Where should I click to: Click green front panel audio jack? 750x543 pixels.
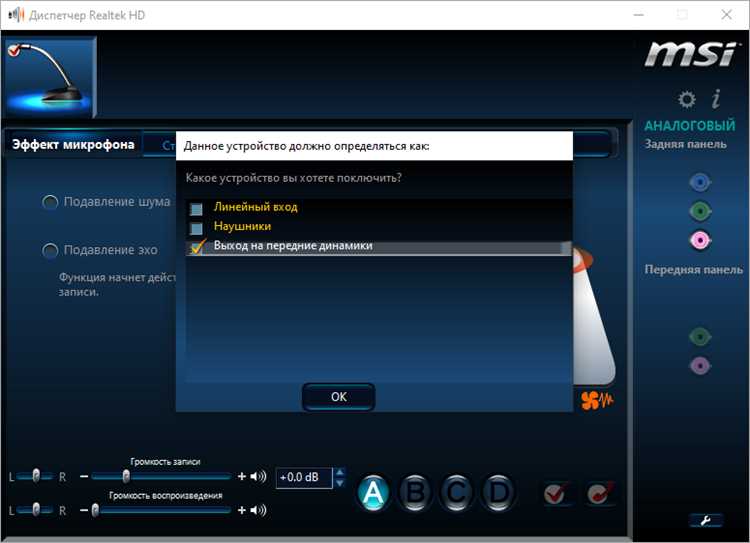click(x=700, y=337)
